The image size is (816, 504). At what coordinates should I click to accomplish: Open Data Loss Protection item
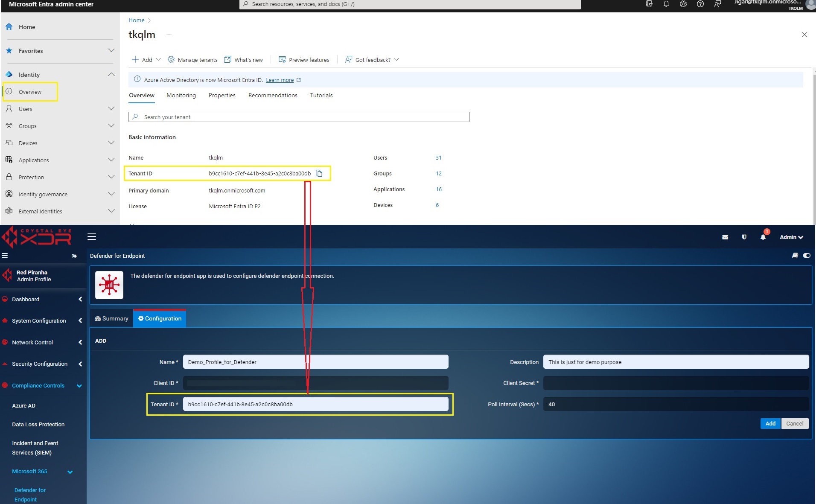[38, 424]
